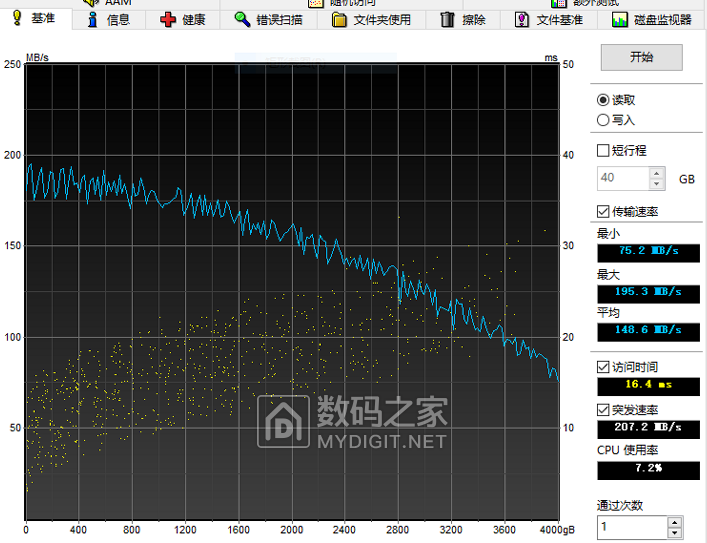The height and width of the screenshot is (543, 707).
Task: Click the 4000gB label on the chart axis
Action: tap(557, 530)
